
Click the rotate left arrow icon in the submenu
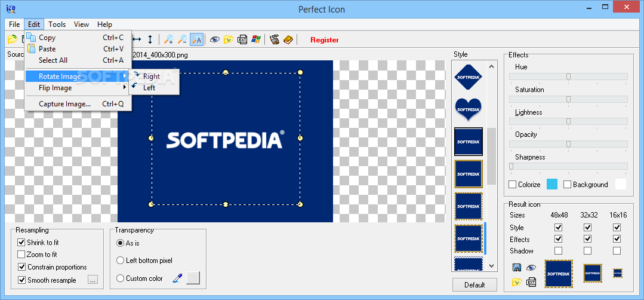(134, 85)
